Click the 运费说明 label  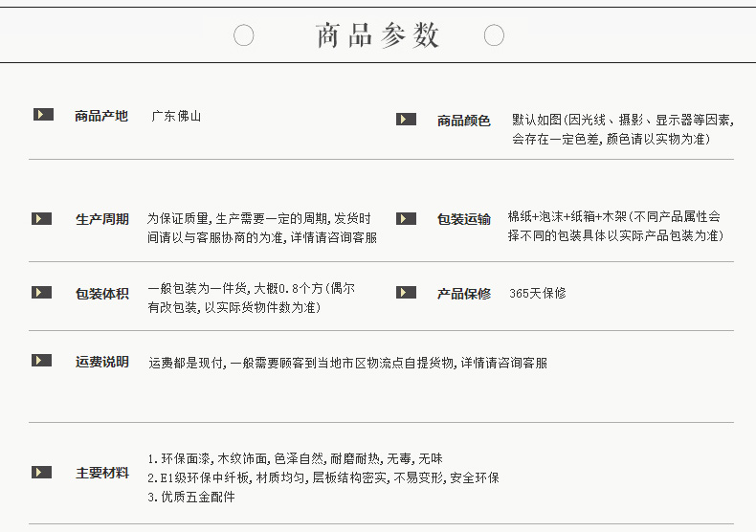pos(102,362)
